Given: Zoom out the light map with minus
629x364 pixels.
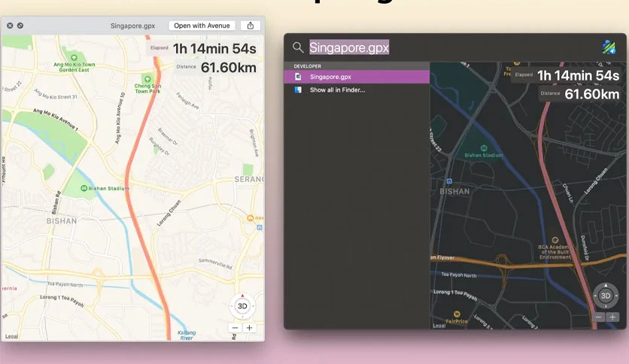Looking at the screenshot, I should coord(235,328).
